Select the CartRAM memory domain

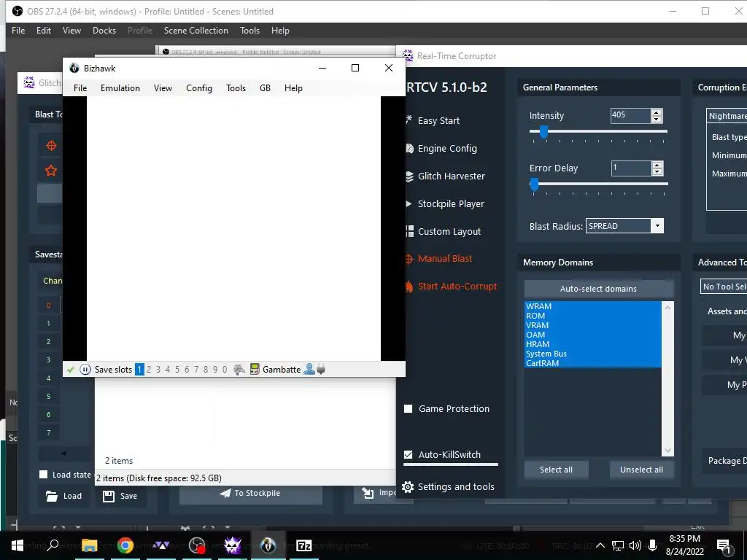(592, 363)
